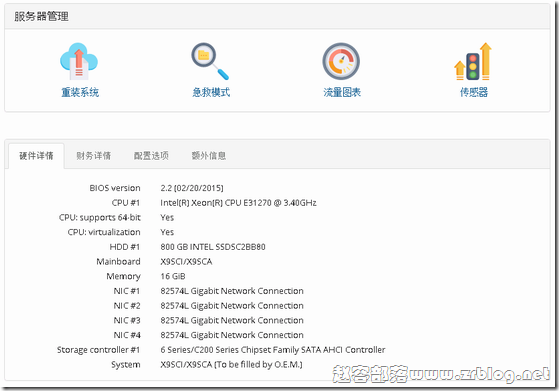Screen dimensions: 559x391
Task: Click the HDD #1 label
Action: pyautogui.click(x=125, y=247)
